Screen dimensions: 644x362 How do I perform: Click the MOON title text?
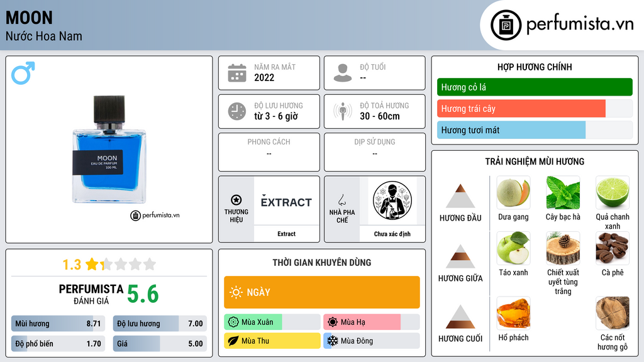(x=29, y=18)
